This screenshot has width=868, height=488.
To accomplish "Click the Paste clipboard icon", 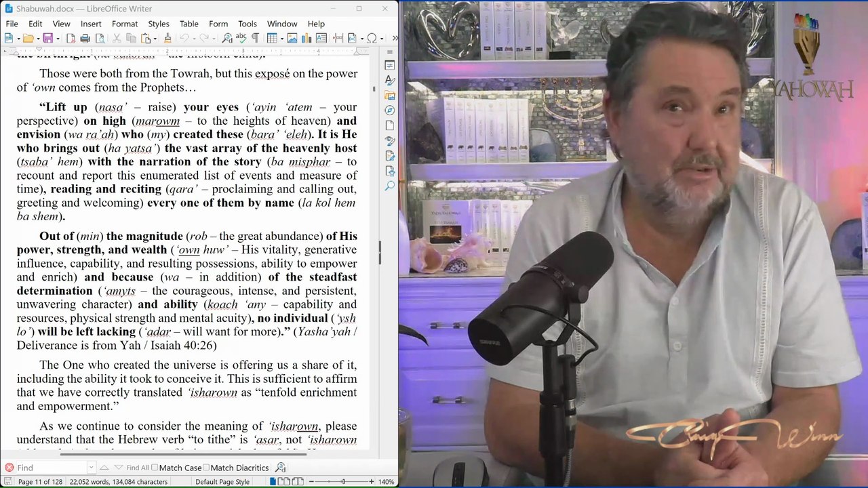I will pyautogui.click(x=146, y=39).
